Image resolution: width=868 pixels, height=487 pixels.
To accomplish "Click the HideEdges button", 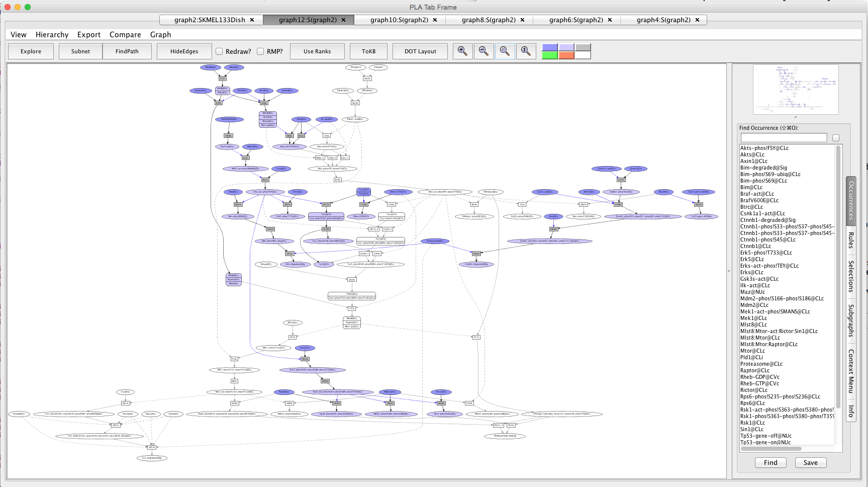I will (x=184, y=51).
